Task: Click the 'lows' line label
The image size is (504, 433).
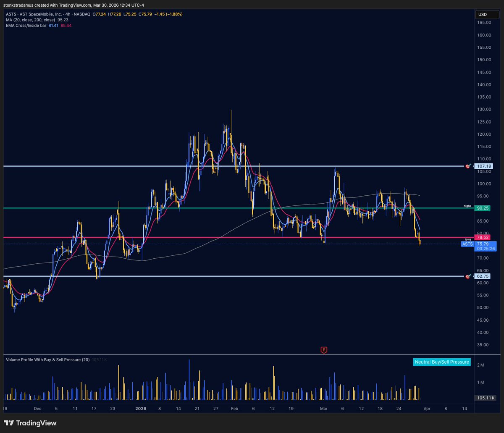Action: pyautogui.click(x=469, y=239)
